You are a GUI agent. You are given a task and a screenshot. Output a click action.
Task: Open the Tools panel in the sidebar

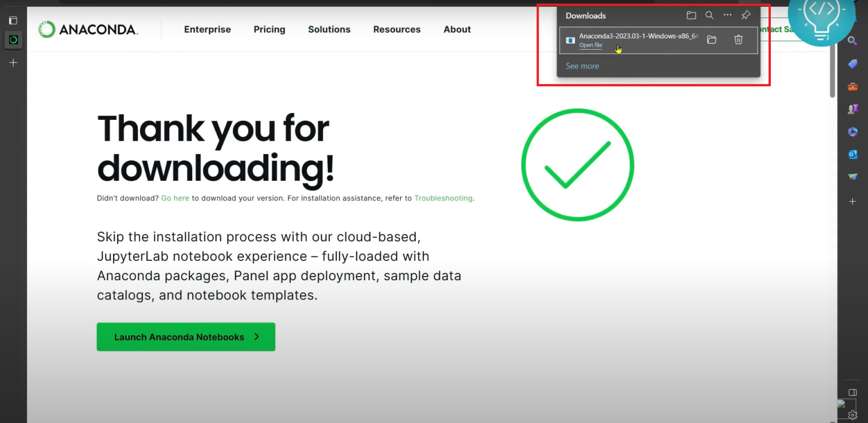[853, 86]
